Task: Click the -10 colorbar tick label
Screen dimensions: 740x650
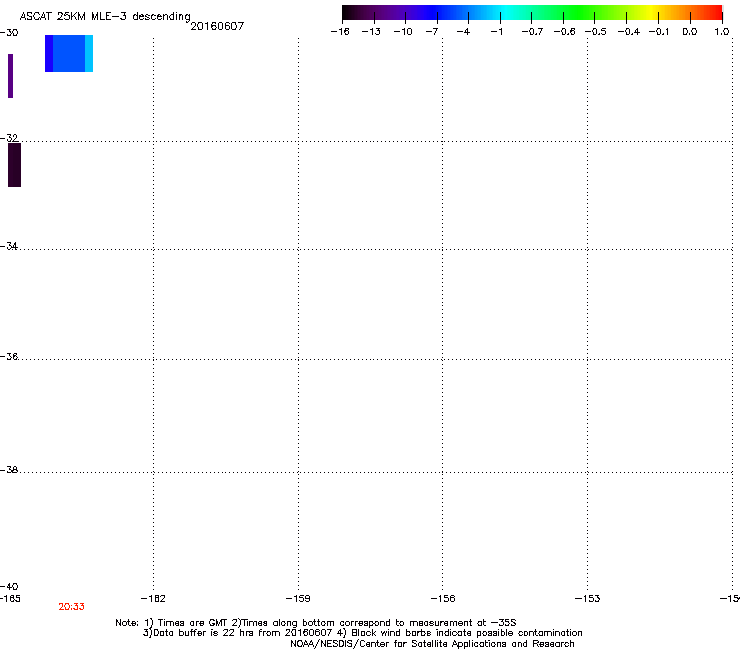Action: pyautogui.click(x=403, y=32)
